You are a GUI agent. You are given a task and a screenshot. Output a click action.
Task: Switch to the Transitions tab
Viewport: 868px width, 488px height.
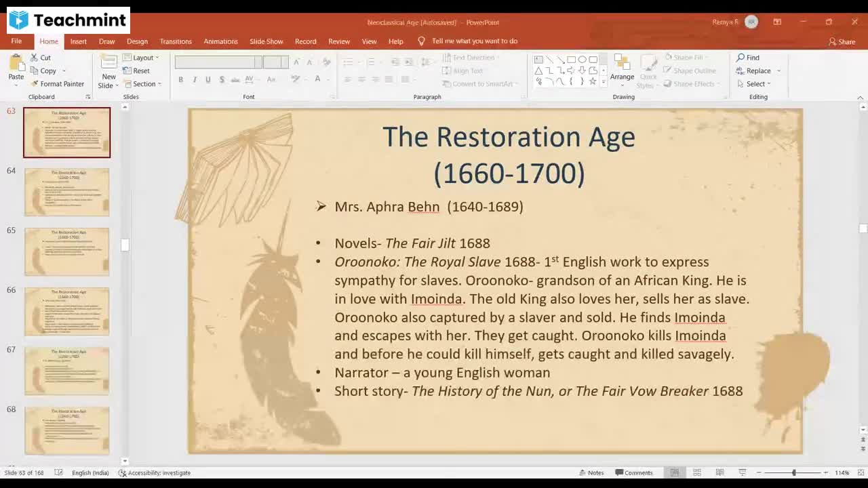[x=176, y=41]
